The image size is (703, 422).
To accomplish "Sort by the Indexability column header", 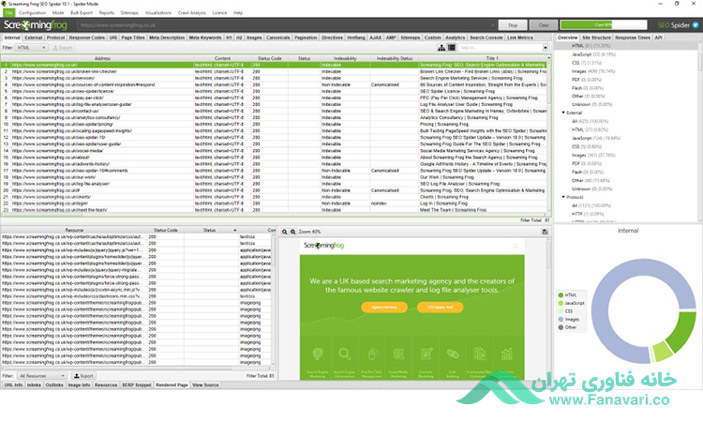I will [x=345, y=58].
